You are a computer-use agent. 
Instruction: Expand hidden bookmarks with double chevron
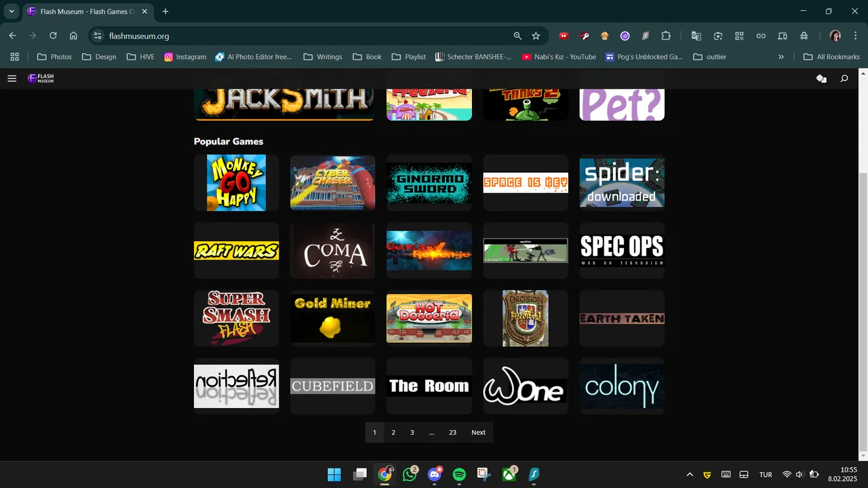781,57
